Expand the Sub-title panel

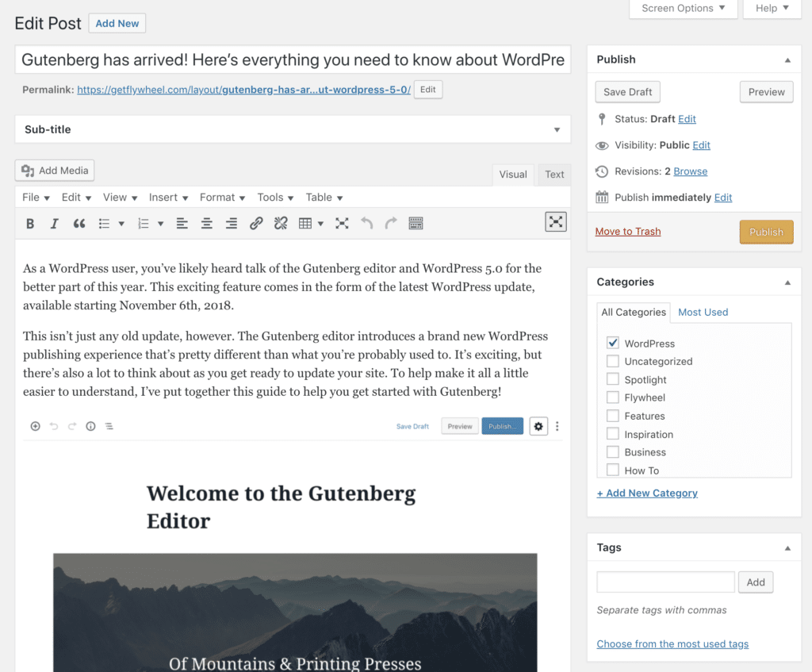[557, 129]
